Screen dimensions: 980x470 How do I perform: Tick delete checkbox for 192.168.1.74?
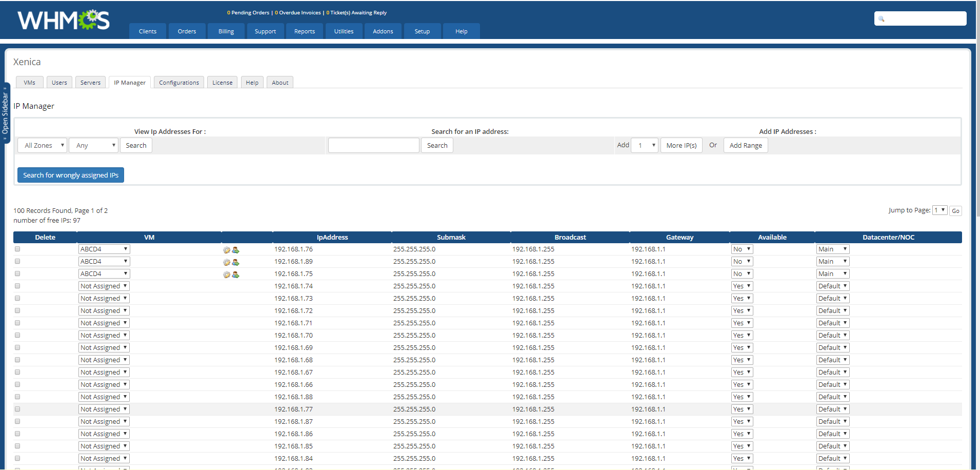pos(17,286)
